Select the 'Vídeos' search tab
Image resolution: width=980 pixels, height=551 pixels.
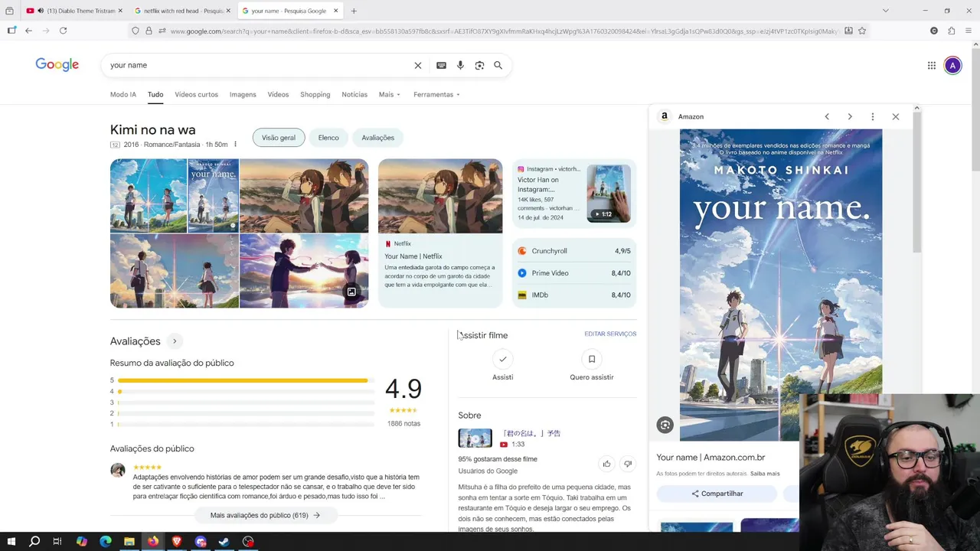[x=278, y=94]
